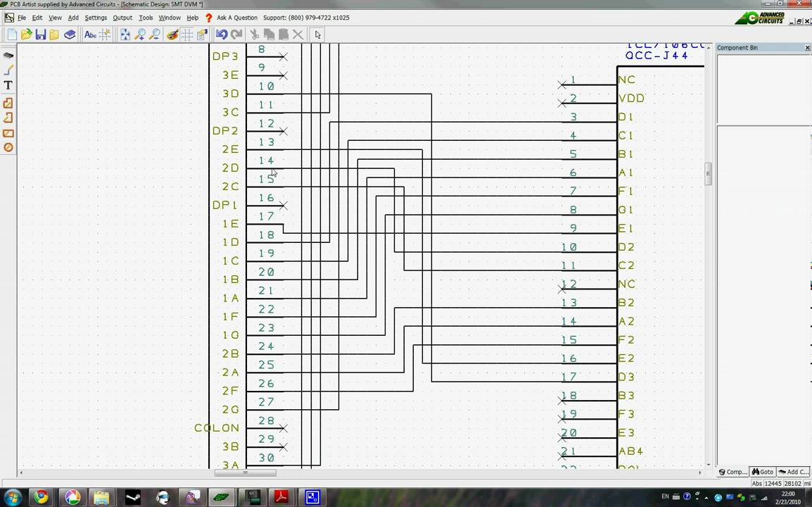Click the red question mark help icon
The width and height of the screenshot is (812, 507).
click(208, 18)
